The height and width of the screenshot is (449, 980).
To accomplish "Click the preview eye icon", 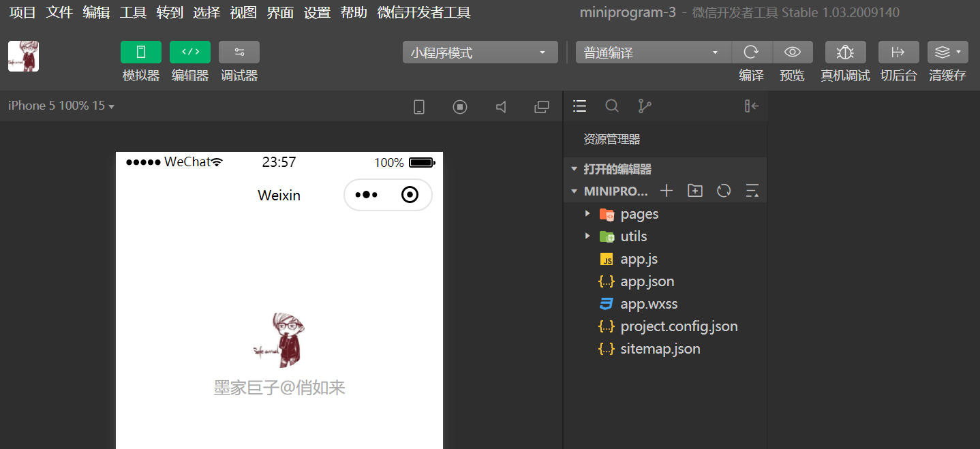I will [x=792, y=52].
